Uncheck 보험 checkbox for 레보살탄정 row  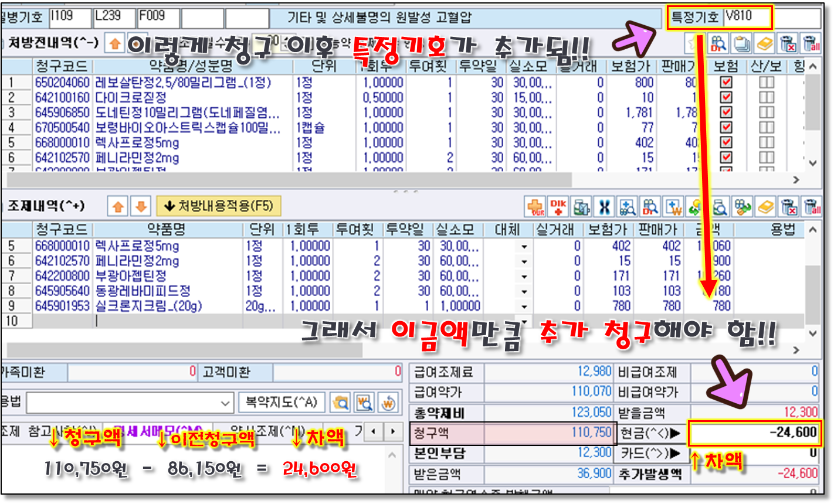[726, 83]
